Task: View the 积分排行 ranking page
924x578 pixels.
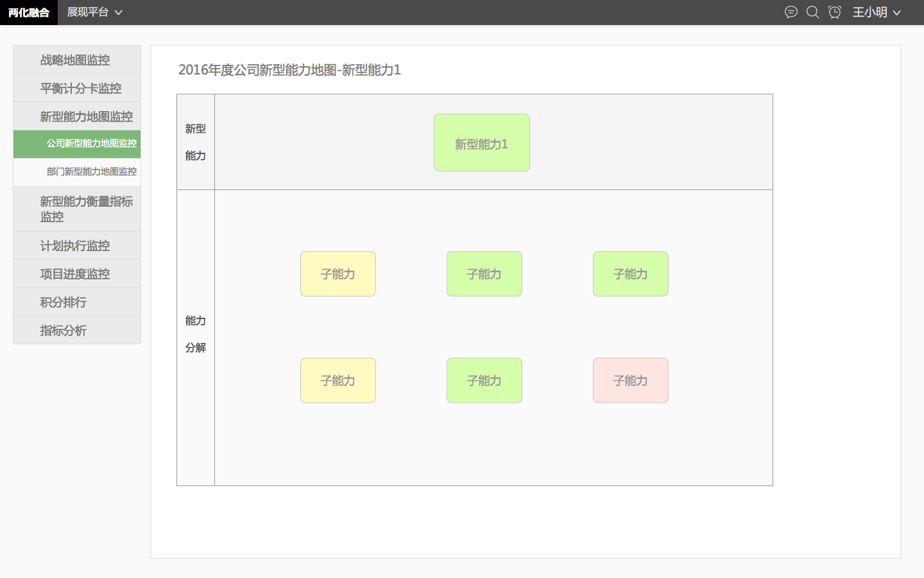Action: pos(62,301)
